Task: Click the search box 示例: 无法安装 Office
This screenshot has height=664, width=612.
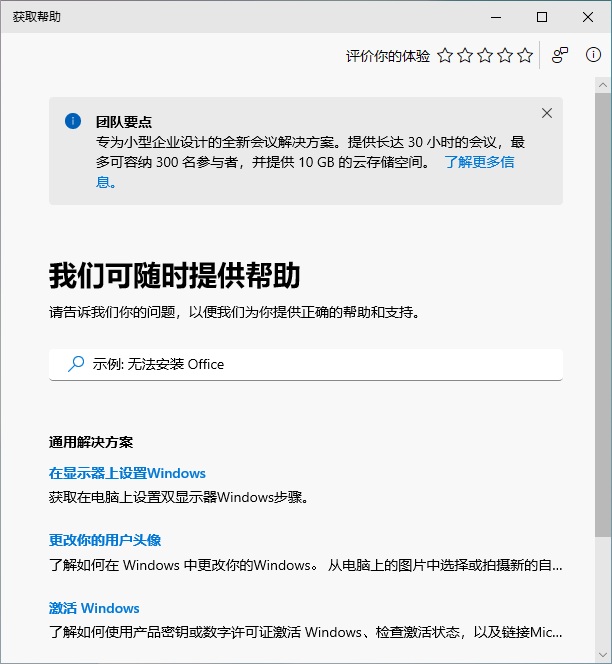Action: tap(306, 365)
